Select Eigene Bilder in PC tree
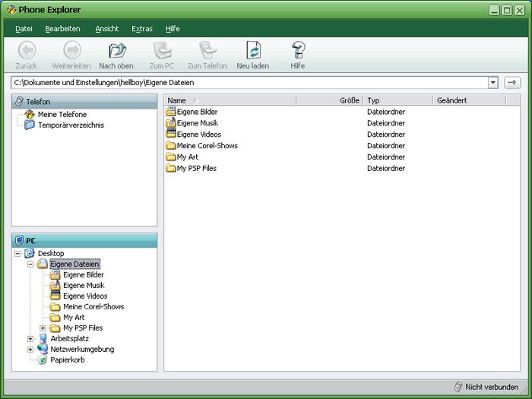Viewport: 532px width, 399px height. 84,274
